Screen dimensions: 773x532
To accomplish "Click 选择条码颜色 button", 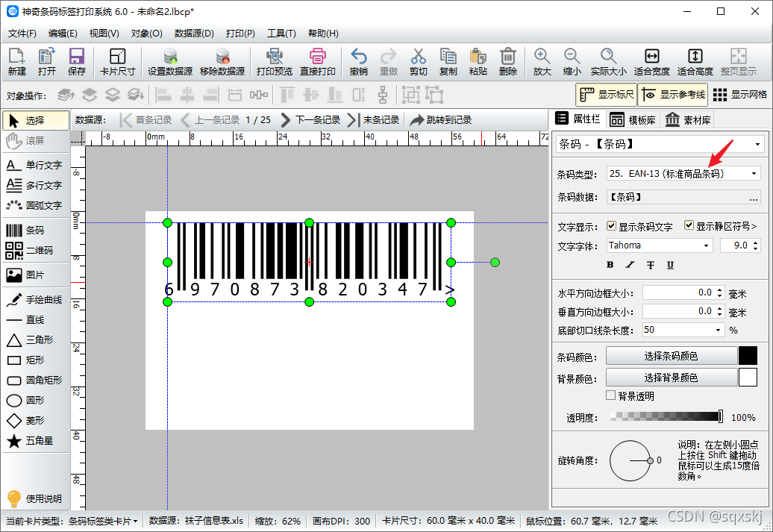I will (x=671, y=356).
